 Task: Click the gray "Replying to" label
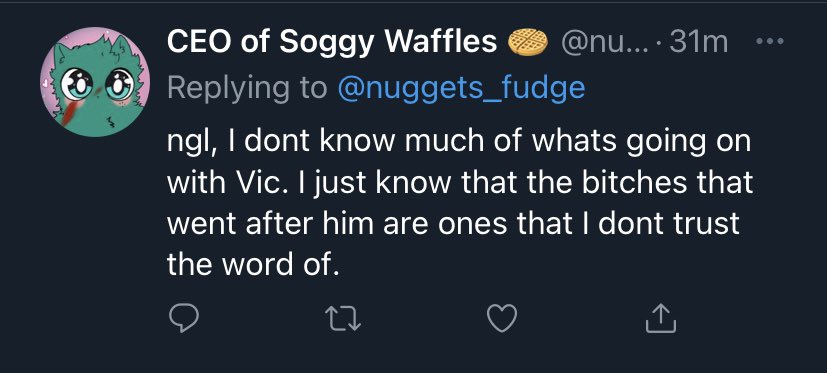247,89
